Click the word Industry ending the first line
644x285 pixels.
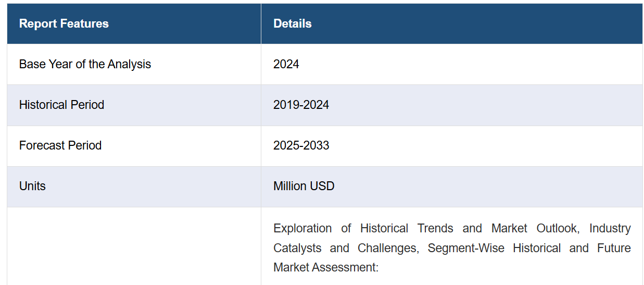click(610, 228)
